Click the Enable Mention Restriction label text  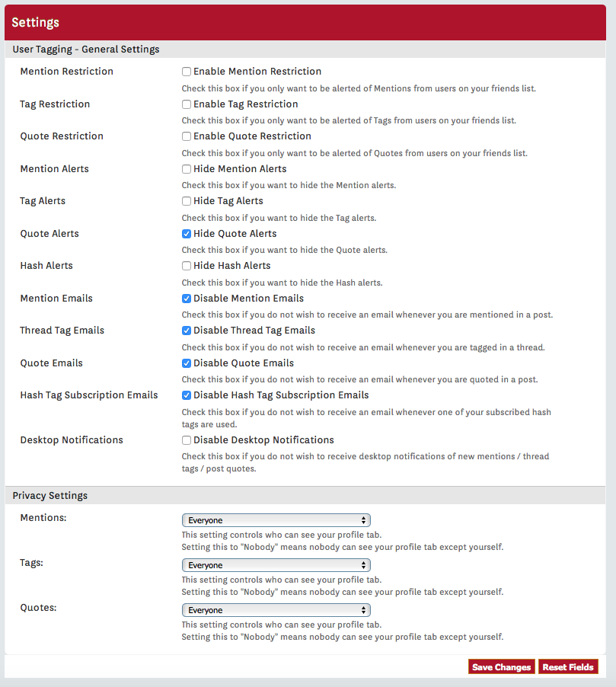257,71
